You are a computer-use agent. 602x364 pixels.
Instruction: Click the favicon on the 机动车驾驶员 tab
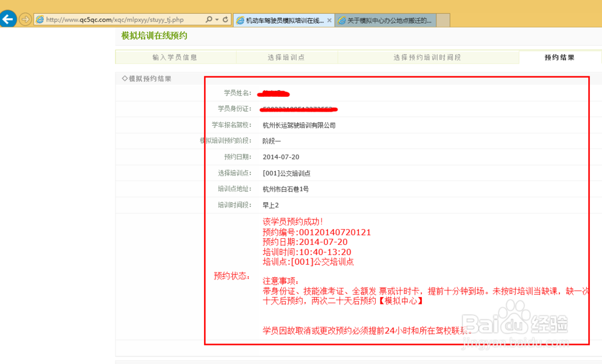click(x=240, y=19)
